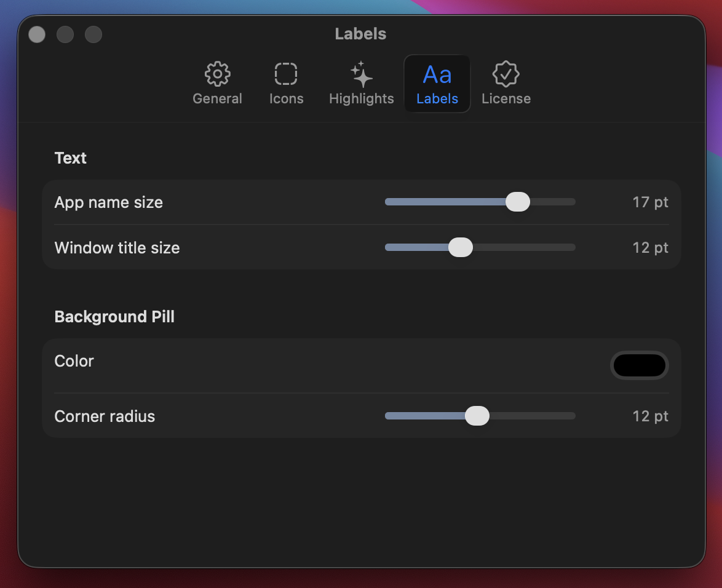Go to the License tab

coord(506,84)
